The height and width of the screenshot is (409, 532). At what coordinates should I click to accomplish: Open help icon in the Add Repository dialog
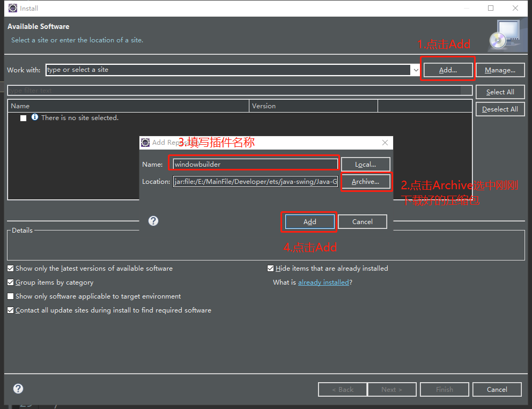pos(153,221)
